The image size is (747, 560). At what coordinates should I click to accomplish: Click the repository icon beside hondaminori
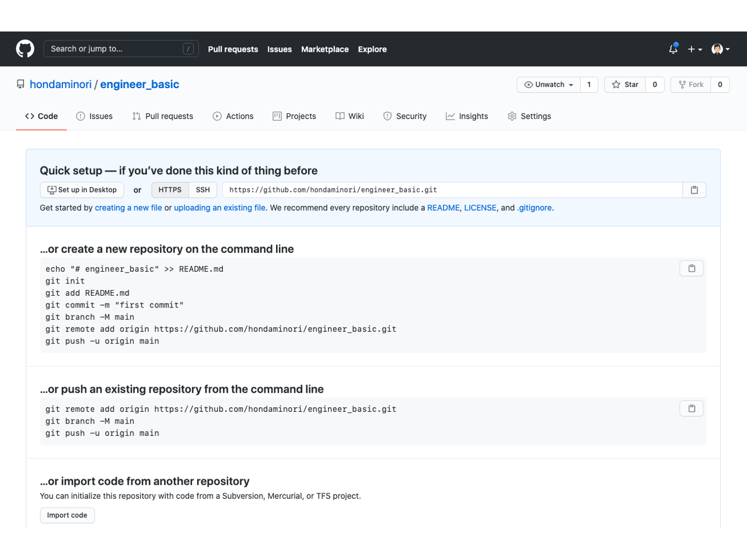pos(20,85)
